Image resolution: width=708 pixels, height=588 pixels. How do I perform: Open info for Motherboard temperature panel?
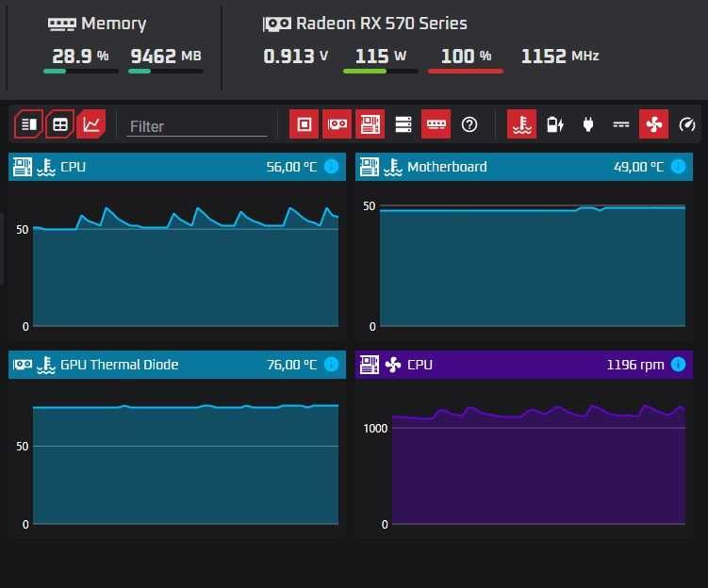point(678,167)
